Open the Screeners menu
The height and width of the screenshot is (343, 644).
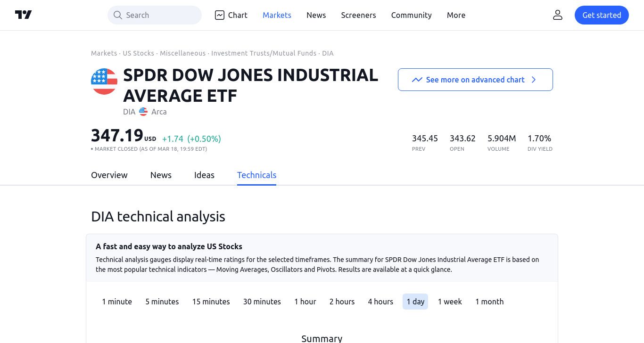click(x=358, y=15)
